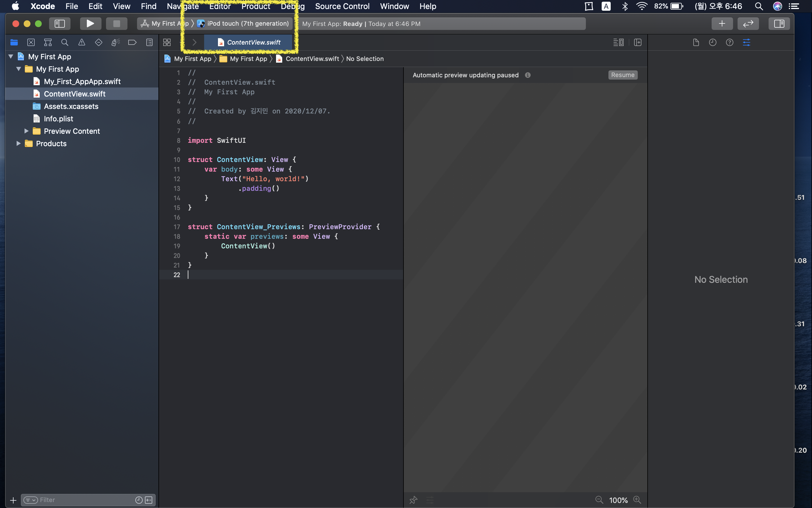The image size is (812, 508).
Task: Open Siri from the menu bar
Action: [x=777, y=6]
